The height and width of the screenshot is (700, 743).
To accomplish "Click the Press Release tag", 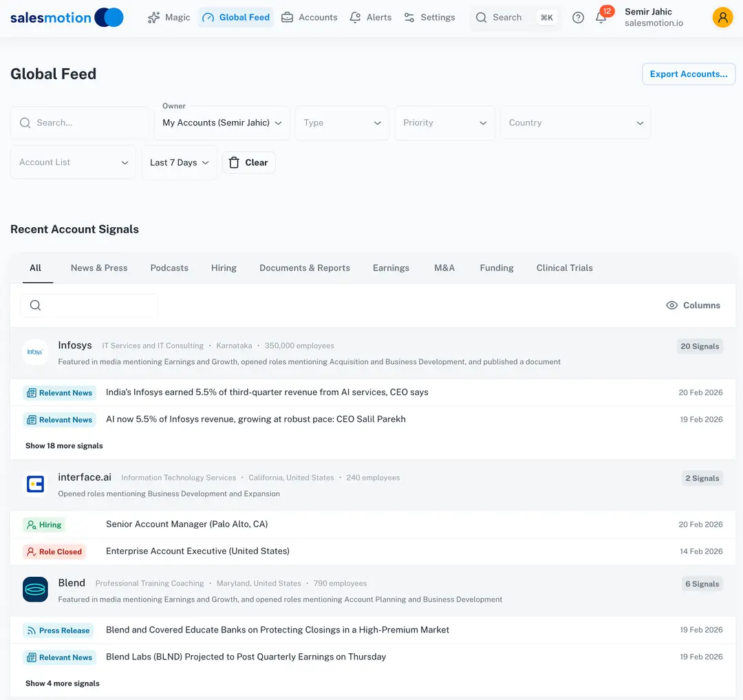I will pyautogui.click(x=58, y=630).
